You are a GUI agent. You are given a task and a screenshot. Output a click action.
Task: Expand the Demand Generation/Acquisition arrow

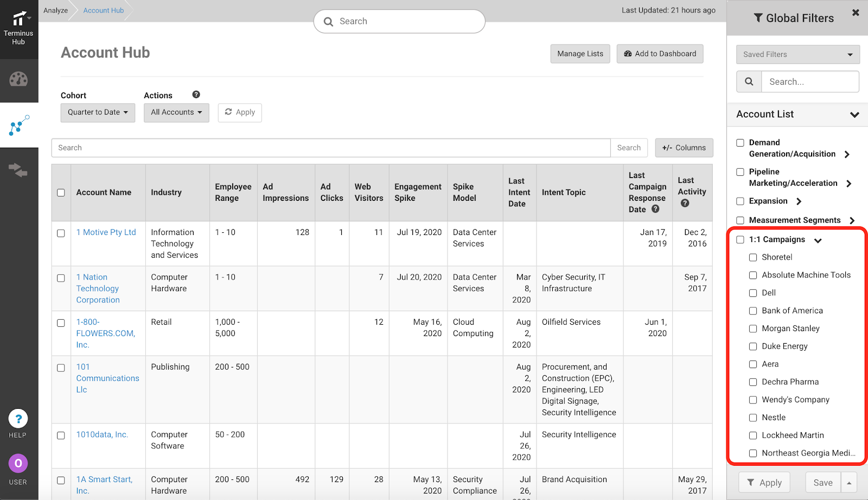tap(847, 154)
